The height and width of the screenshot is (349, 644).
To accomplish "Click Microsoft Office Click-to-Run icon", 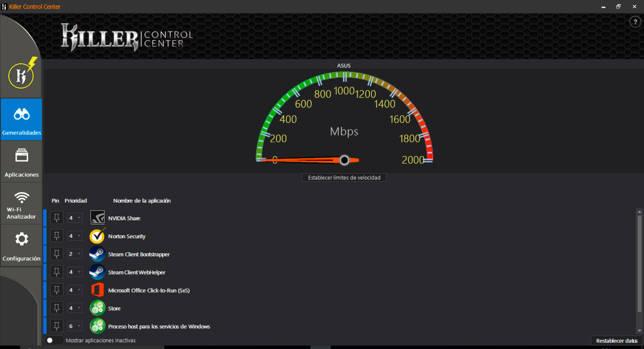I will pyautogui.click(x=97, y=290).
